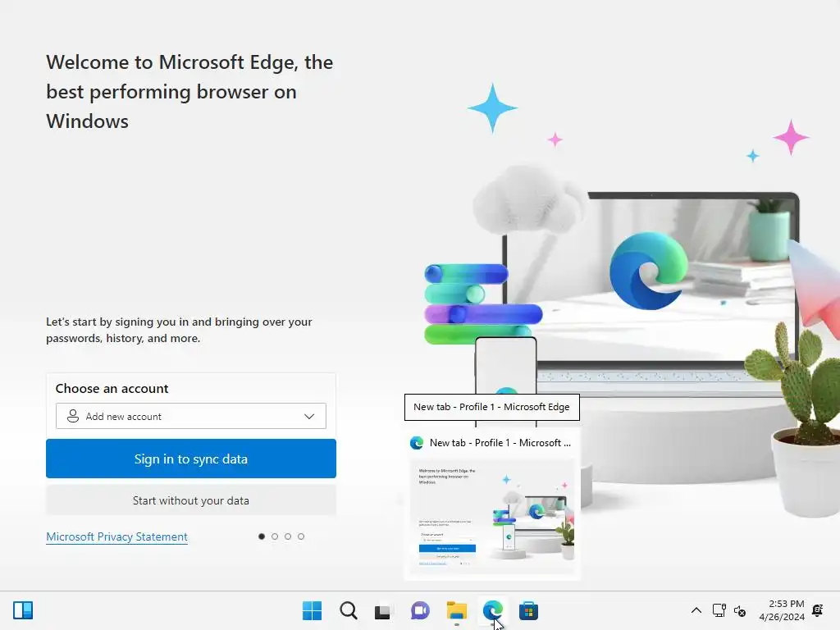Click Microsoft Edge taskbar icon
The height and width of the screenshot is (630, 840).
493,610
